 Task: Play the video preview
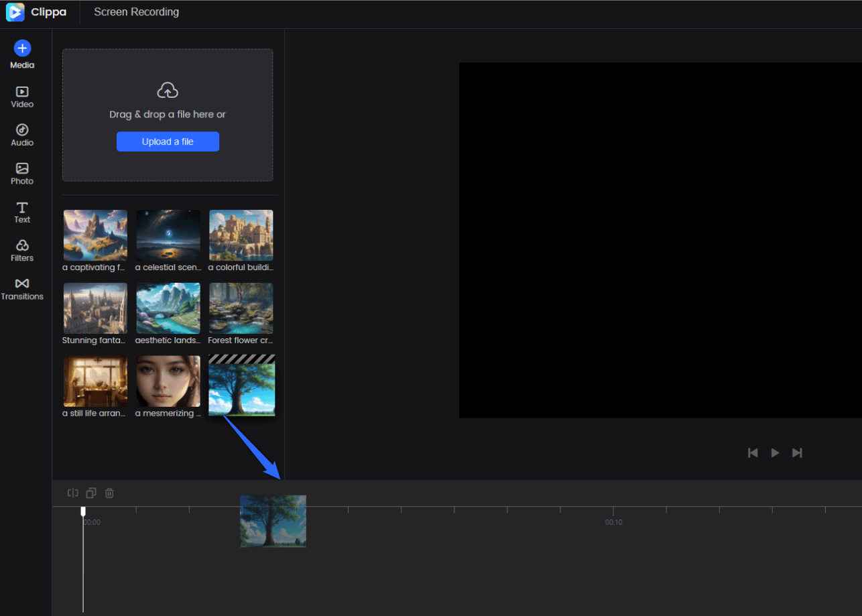775,453
